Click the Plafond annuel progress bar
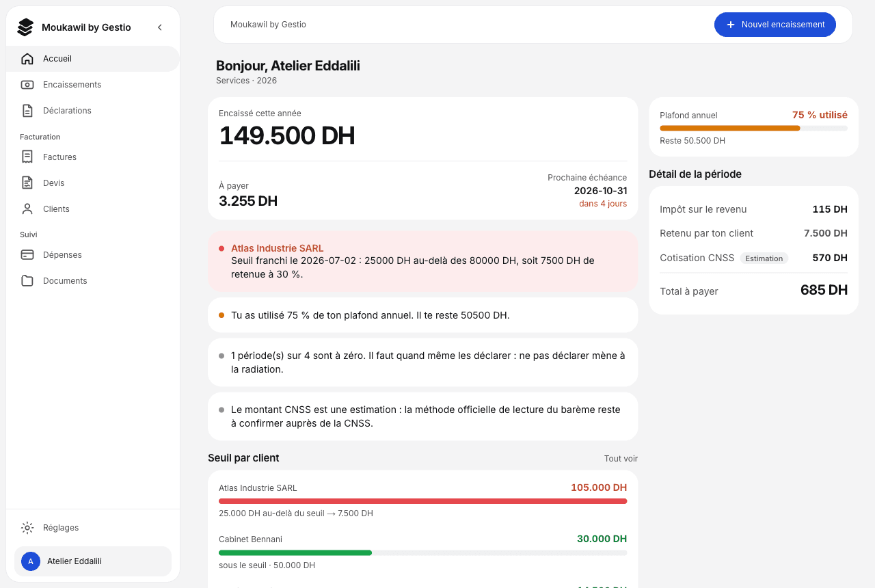The height and width of the screenshot is (588, 875). (x=753, y=128)
